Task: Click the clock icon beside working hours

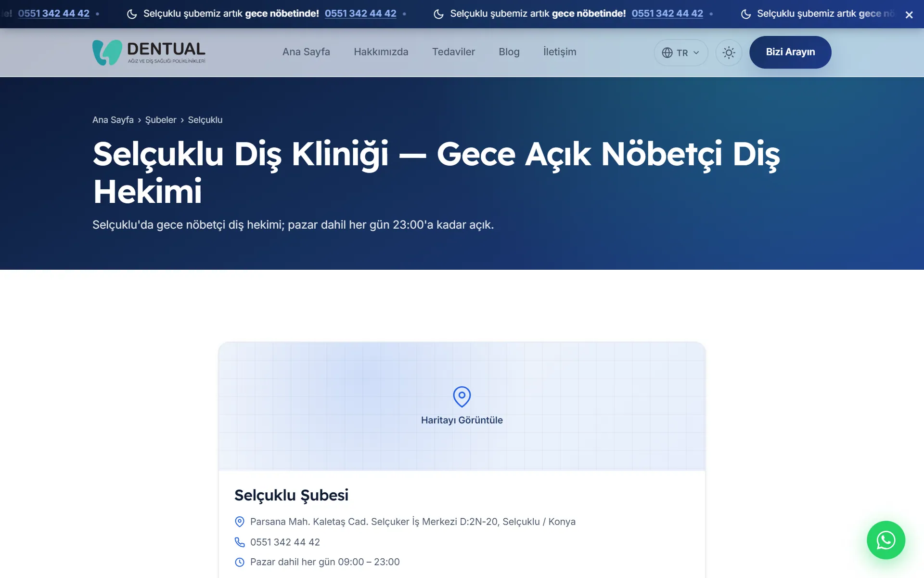Action: click(240, 562)
